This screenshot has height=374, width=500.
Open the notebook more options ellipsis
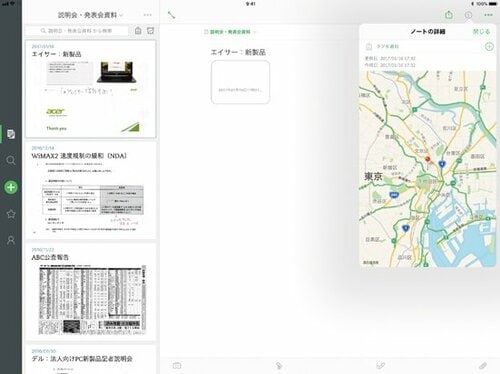click(x=147, y=15)
